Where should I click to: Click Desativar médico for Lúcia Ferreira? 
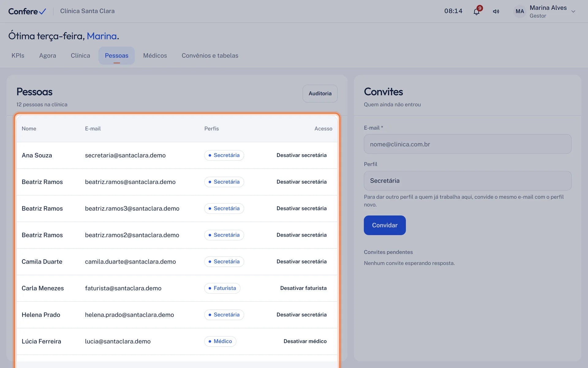click(305, 341)
